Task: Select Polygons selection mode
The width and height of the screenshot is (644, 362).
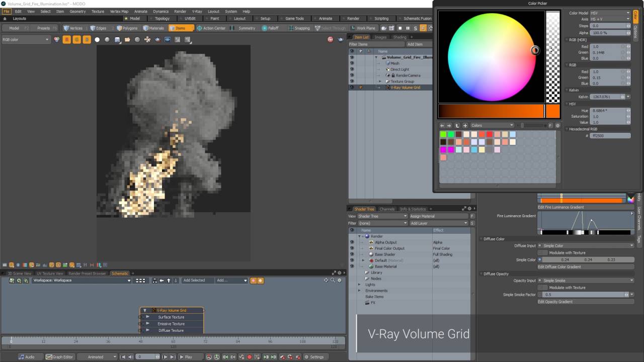Action: 127,28
